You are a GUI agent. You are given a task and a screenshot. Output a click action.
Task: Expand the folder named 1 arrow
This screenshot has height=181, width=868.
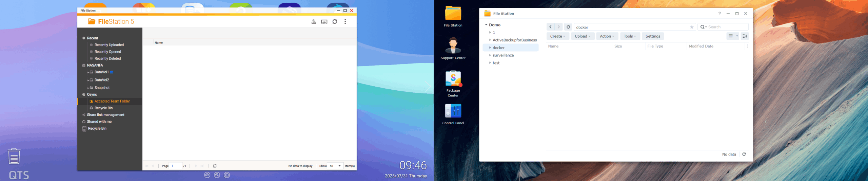point(490,32)
